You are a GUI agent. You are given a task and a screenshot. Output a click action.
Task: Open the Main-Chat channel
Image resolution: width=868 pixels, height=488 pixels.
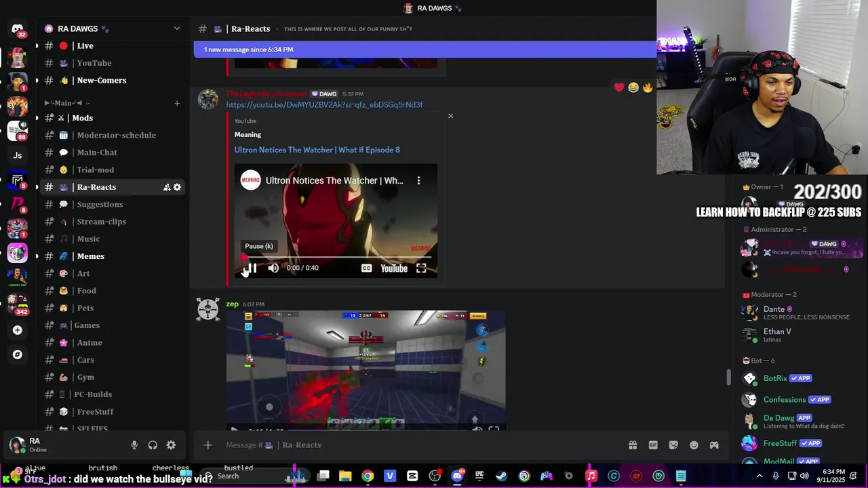[x=113, y=152]
